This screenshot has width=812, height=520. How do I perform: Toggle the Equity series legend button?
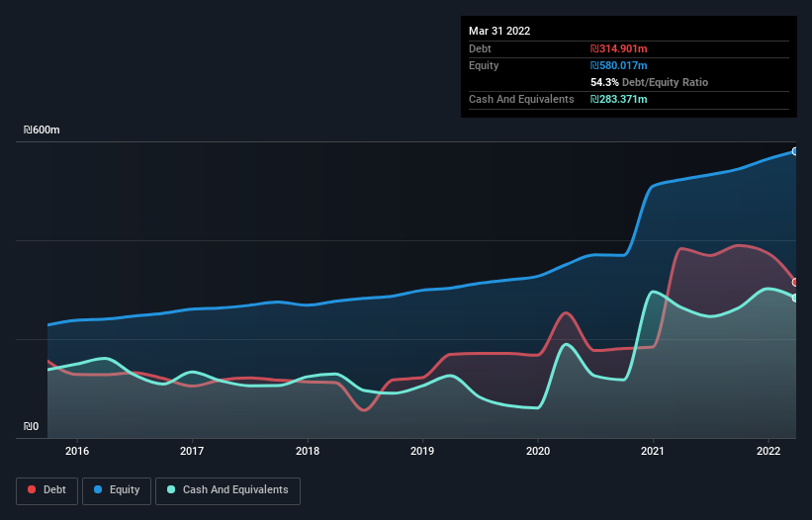(x=117, y=490)
